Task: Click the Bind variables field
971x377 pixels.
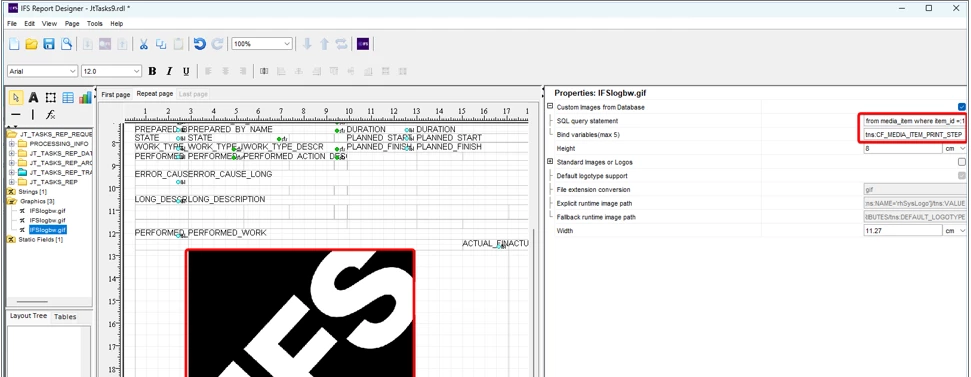Action: coord(915,134)
